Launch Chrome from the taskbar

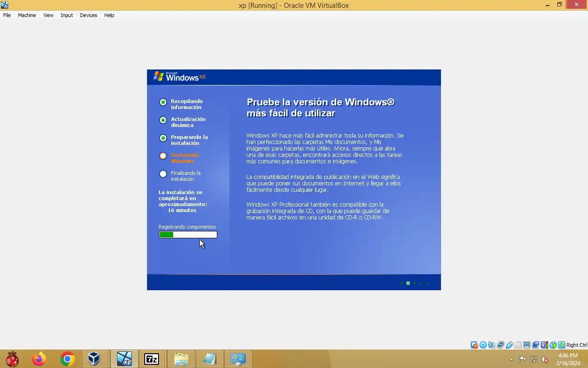click(x=68, y=359)
